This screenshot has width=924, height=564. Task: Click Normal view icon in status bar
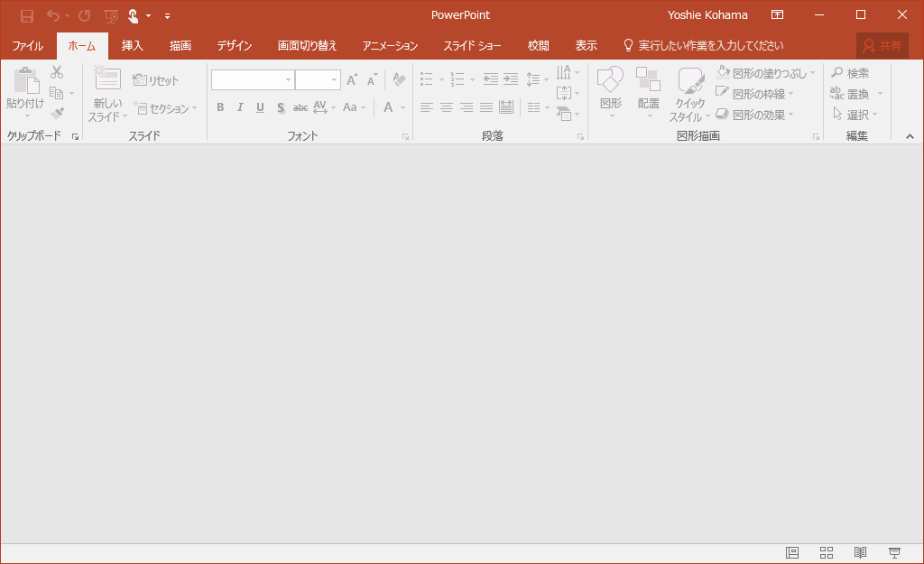pyautogui.click(x=792, y=552)
